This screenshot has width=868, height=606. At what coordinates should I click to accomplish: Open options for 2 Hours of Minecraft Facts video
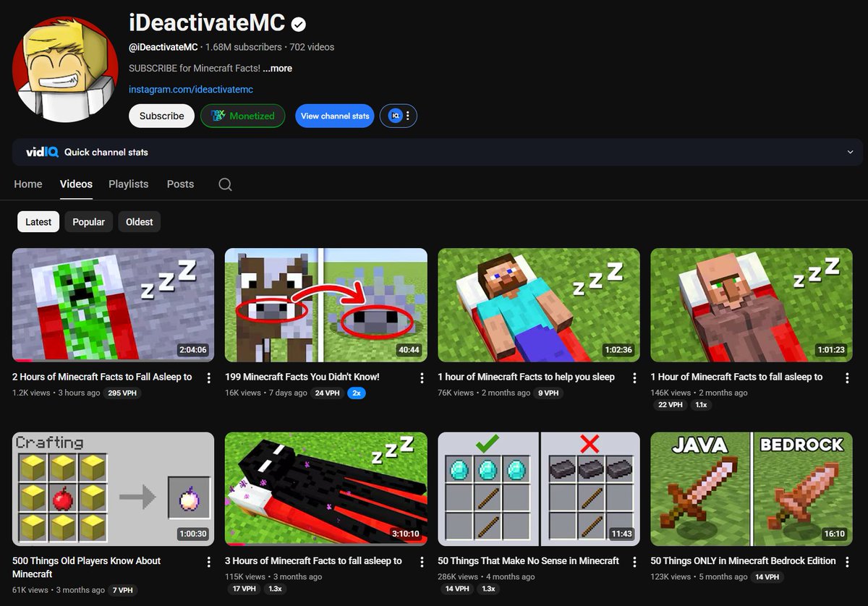[x=209, y=377]
